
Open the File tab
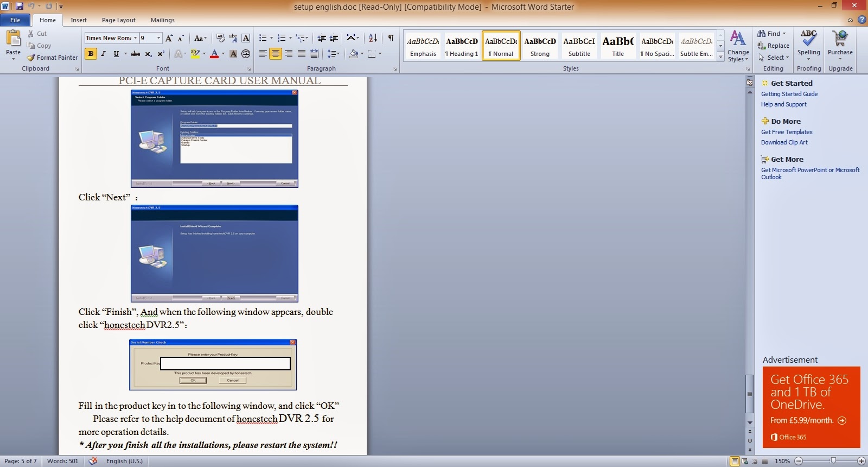coord(15,20)
